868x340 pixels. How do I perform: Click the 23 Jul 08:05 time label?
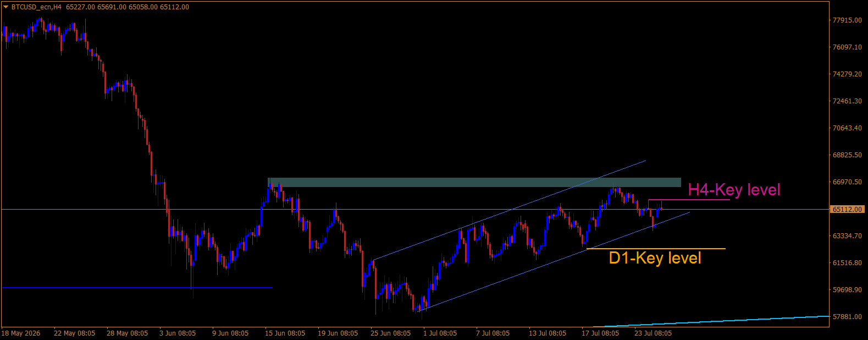pyautogui.click(x=653, y=333)
